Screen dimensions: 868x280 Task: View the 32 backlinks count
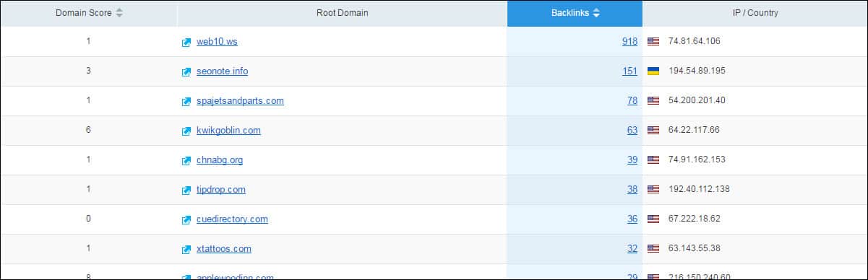click(x=632, y=249)
